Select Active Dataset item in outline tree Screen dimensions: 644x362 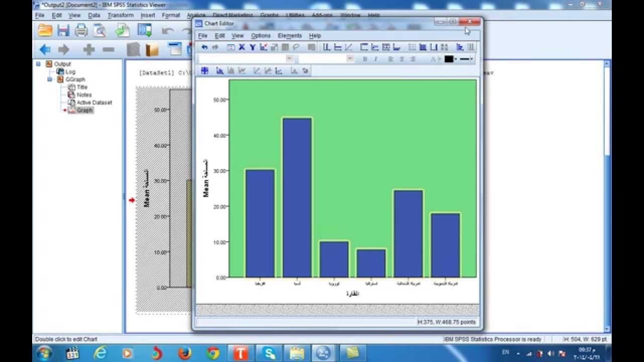pos(94,102)
